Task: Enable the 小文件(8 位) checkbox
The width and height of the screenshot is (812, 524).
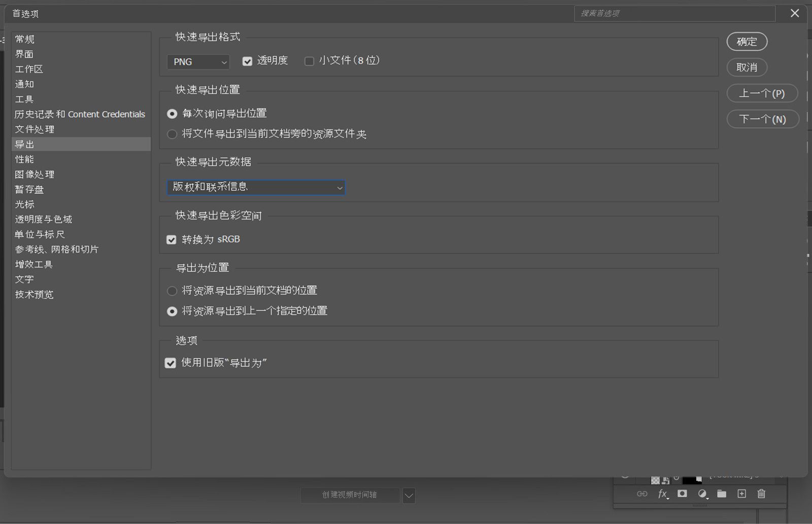Action: (309, 61)
